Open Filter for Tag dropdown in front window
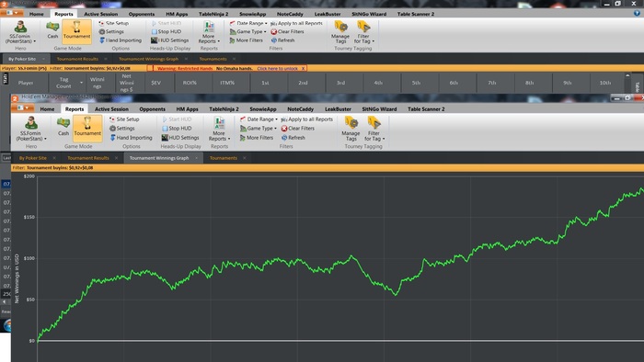 pyautogui.click(x=374, y=129)
